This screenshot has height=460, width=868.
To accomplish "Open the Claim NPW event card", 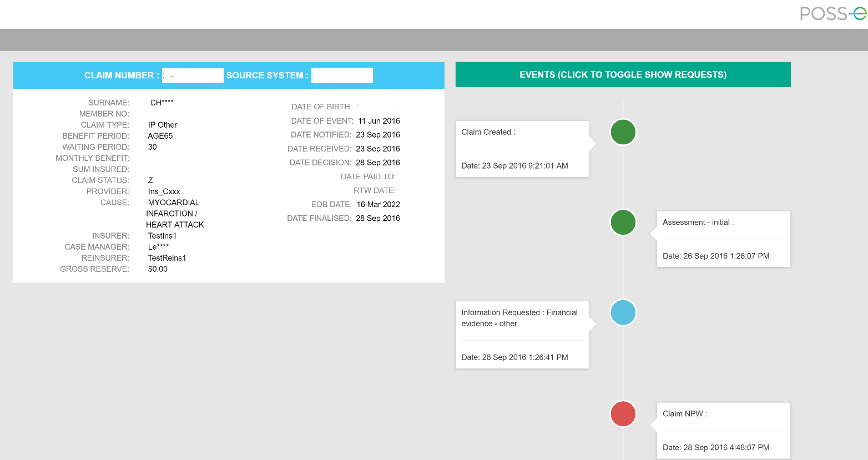I will pyautogui.click(x=723, y=430).
